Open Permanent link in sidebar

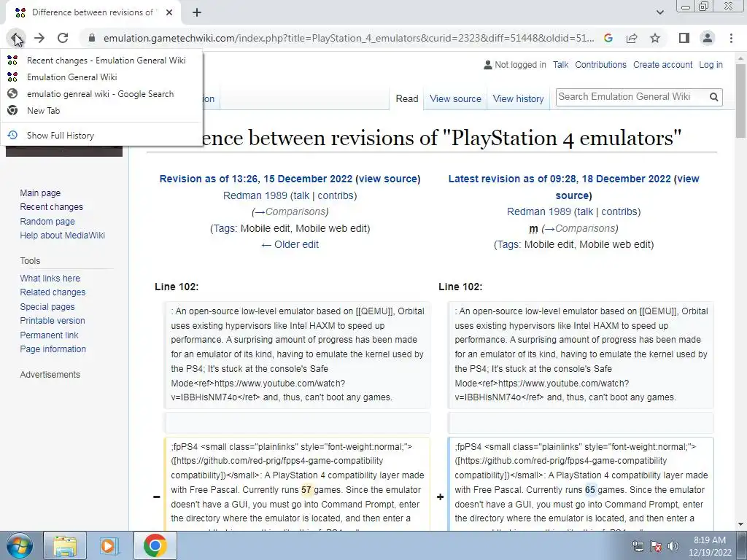[49, 335]
